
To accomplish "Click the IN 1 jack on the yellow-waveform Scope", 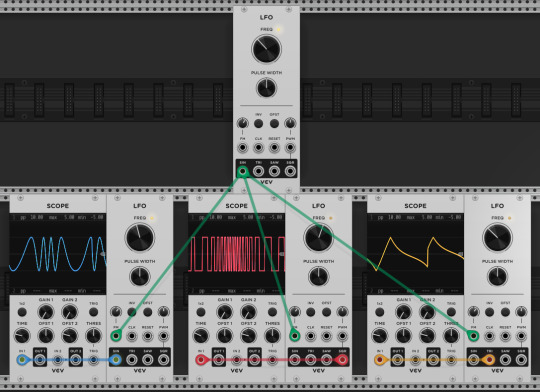I will tap(380, 360).
